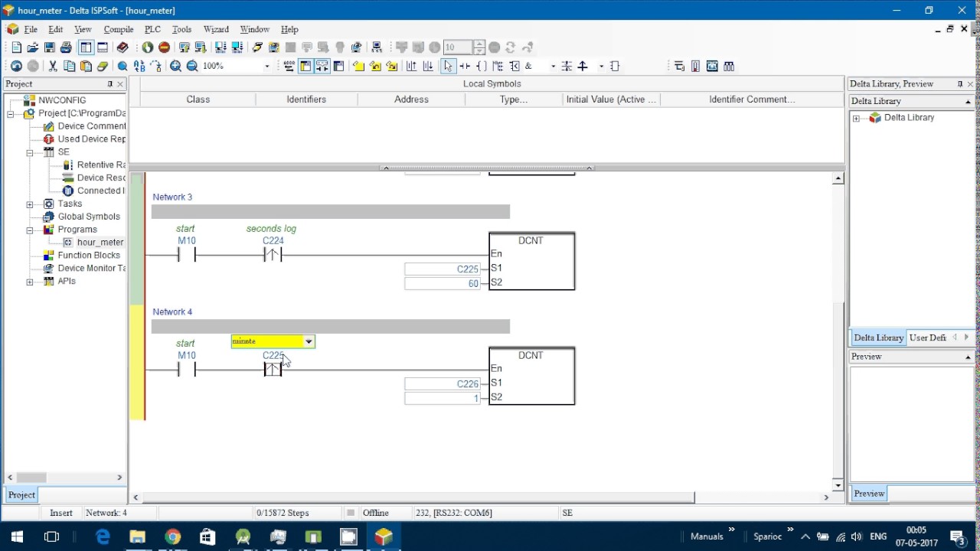This screenshot has height=551, width=980.
Task: Select the arrow Selection tool
Action: click(x=448, y=67)
